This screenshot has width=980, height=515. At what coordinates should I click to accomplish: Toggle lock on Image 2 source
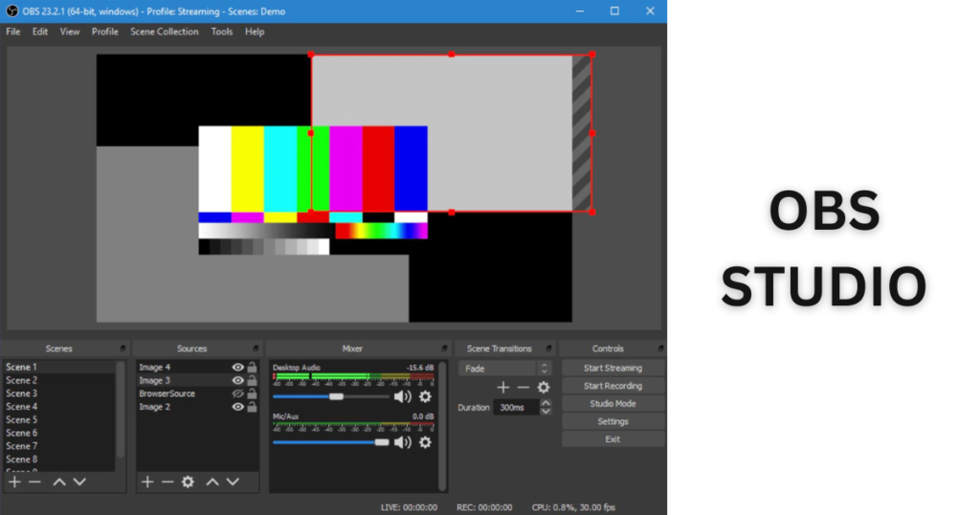[252, 407]
